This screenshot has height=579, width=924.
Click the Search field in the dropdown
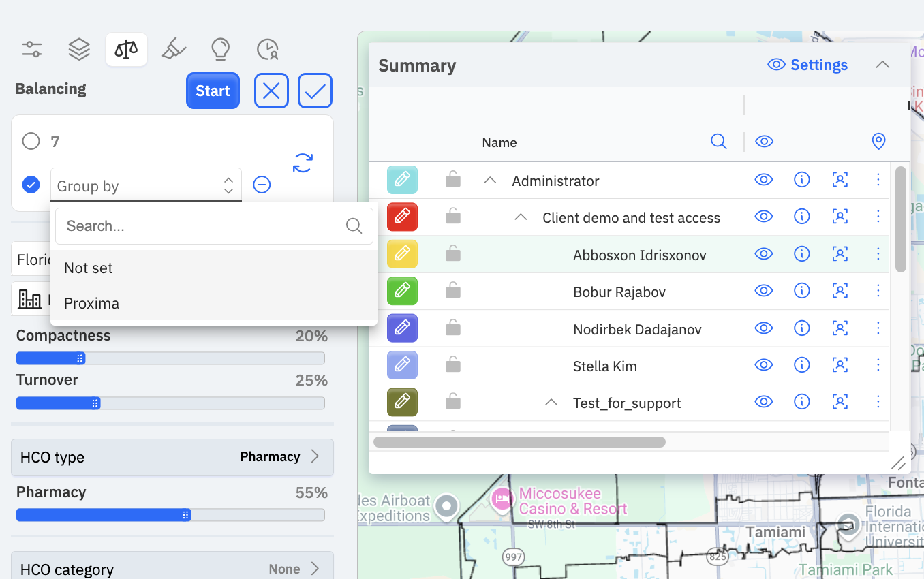(214, 226)
